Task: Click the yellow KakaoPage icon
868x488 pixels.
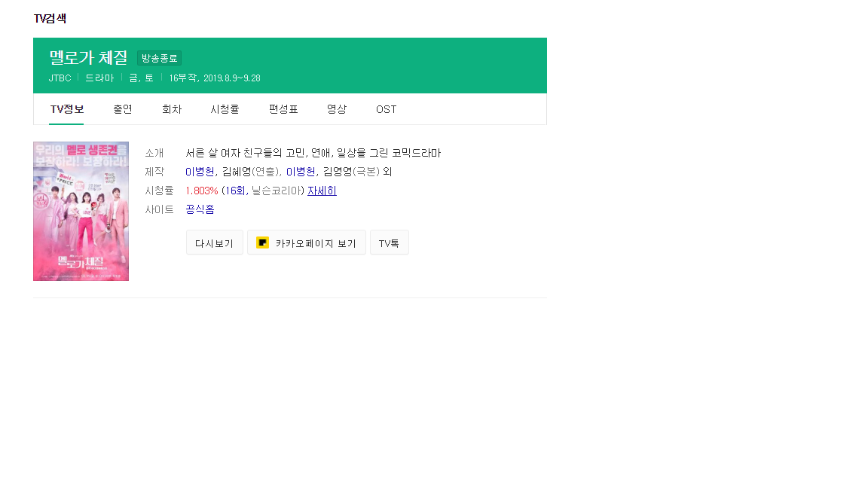Action: pos(262,242)
